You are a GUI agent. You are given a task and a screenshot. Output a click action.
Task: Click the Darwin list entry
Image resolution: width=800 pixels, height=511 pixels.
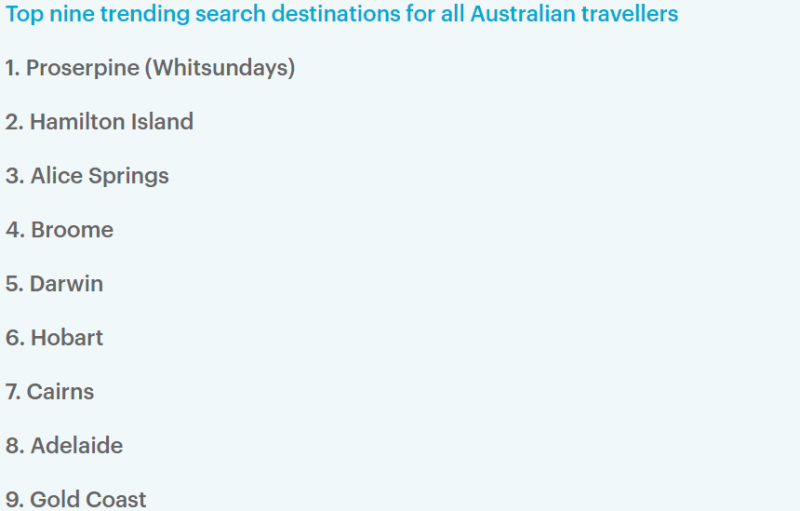click(66, 284)
